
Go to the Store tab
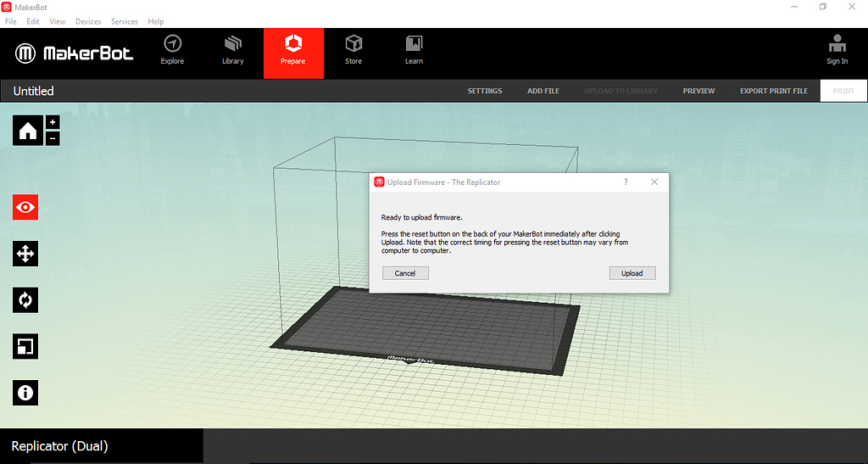click(x=353, y=50)
